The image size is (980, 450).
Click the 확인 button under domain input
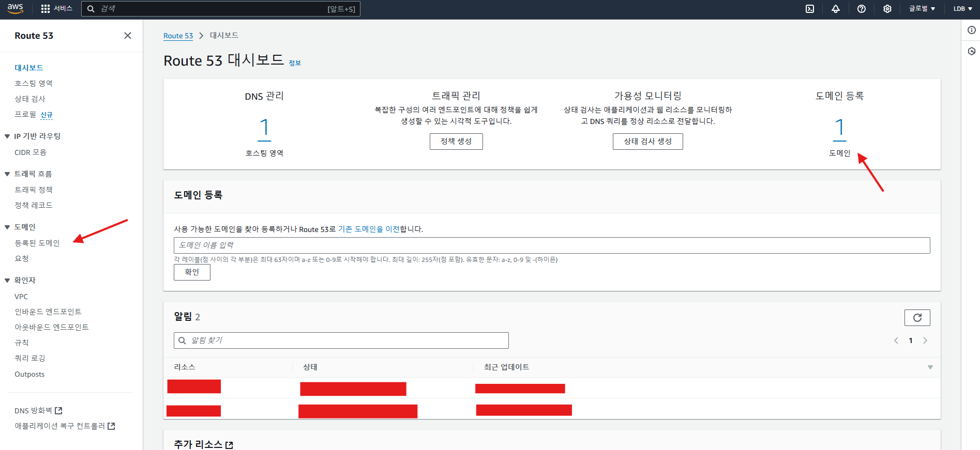tap(192, 272)
